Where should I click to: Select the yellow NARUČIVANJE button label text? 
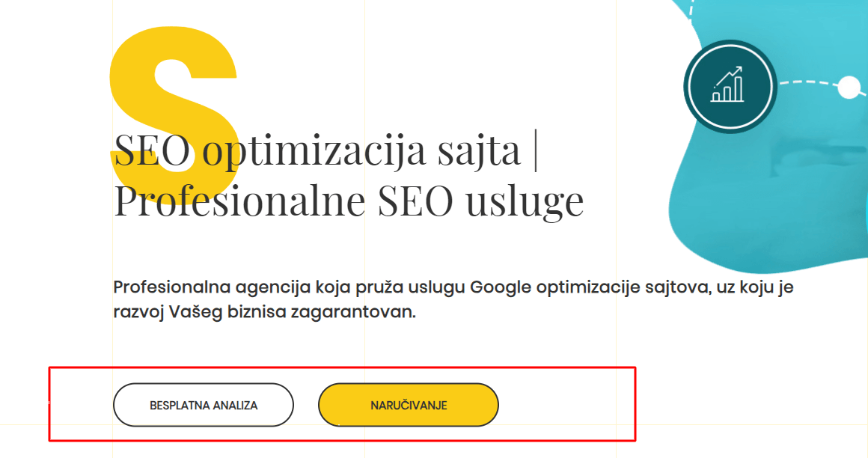(x=408, y=405)
